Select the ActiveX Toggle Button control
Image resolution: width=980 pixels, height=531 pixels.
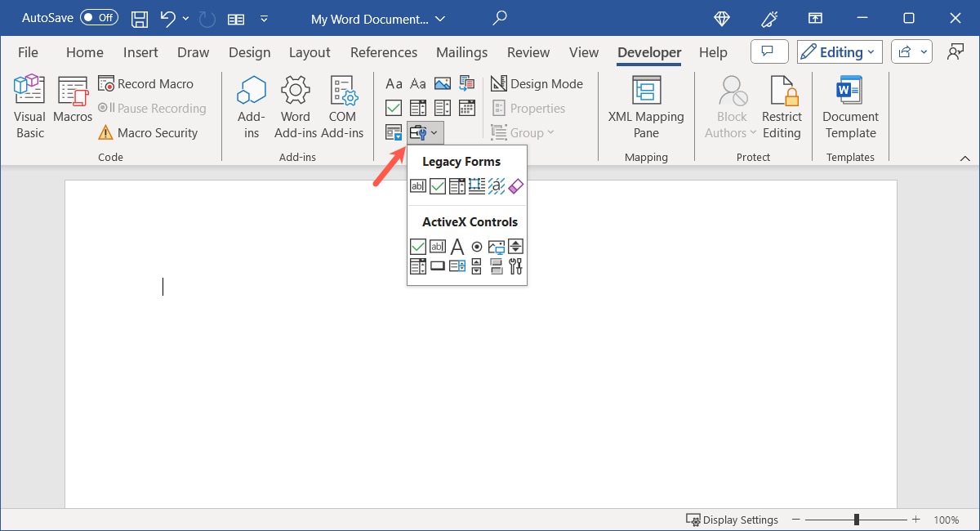click(x=497, y=265)
